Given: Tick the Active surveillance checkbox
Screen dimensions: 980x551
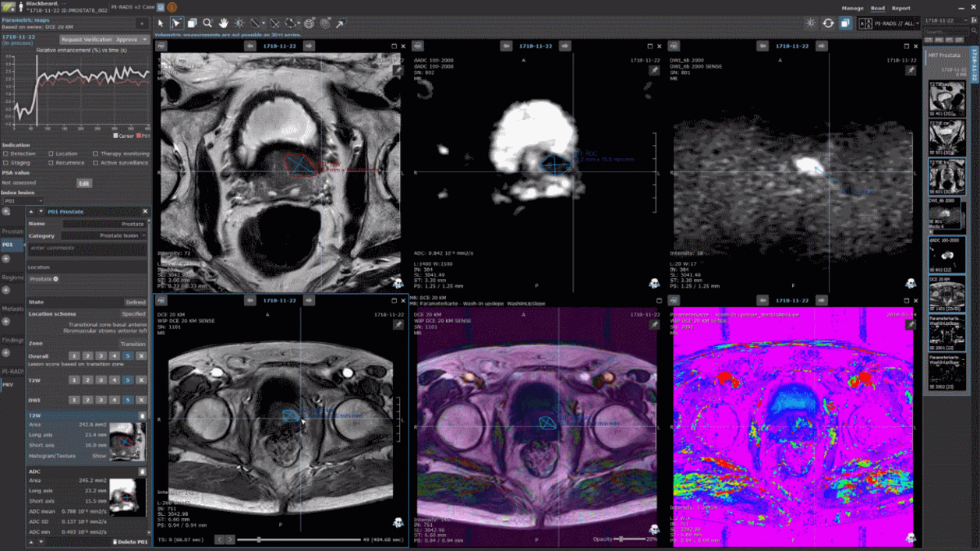Looking at the screenshot, I should point(96,163).
